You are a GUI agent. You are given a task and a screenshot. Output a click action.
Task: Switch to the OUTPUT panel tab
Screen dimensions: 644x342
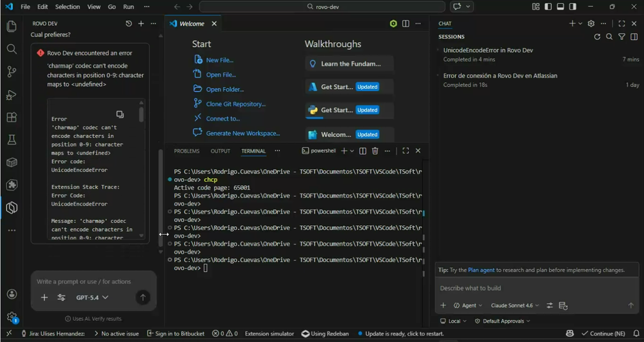[220, 151]
